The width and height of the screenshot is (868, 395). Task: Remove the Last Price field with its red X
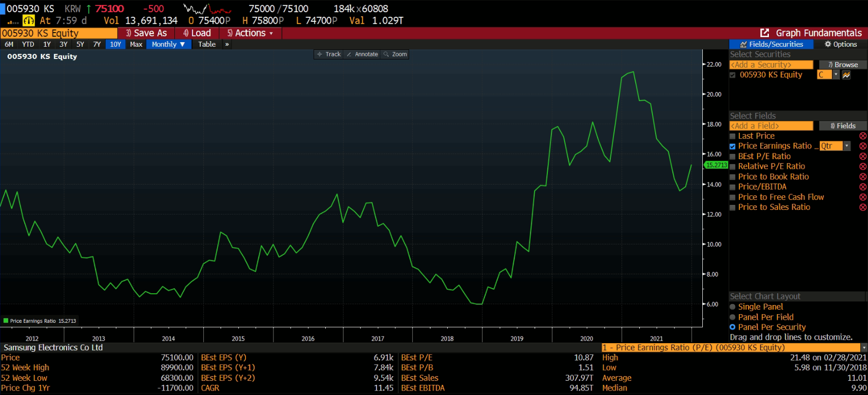tap(862, 136)
